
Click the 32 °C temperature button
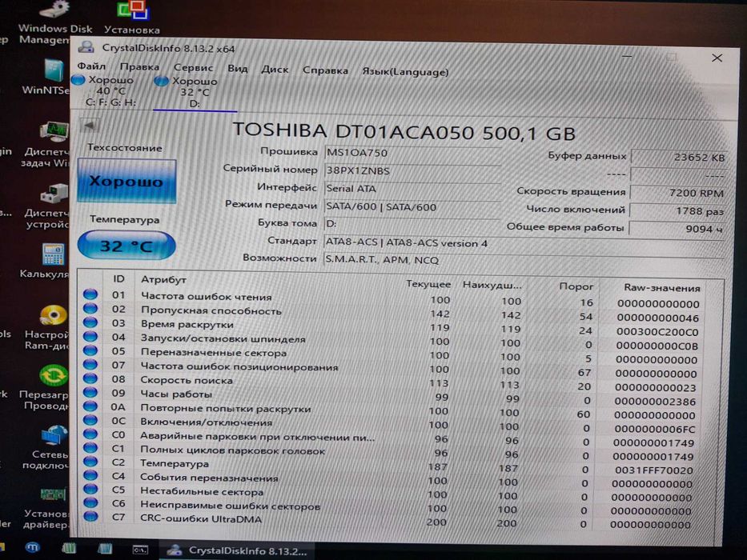tap(127, 246)
